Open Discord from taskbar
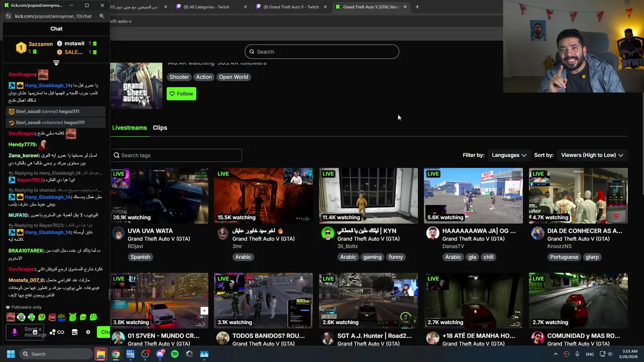 point(160,354)
